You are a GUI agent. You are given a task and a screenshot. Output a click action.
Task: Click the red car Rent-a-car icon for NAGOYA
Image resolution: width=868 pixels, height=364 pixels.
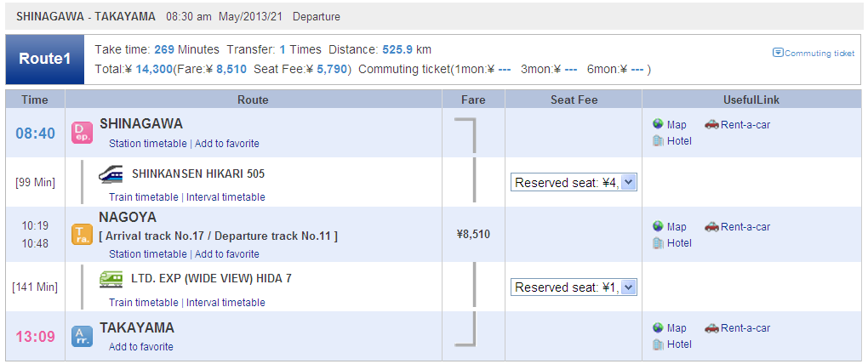[x=711, y=226]
